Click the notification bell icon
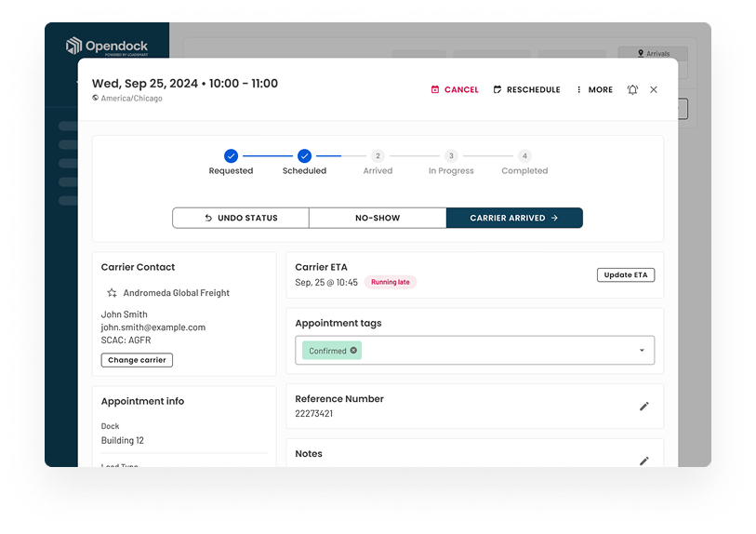The height and width of the screenshot is (534, 756). 632,90
